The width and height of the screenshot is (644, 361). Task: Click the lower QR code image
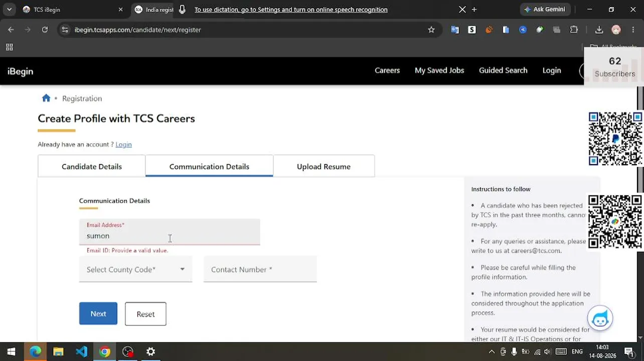point(615,221)
